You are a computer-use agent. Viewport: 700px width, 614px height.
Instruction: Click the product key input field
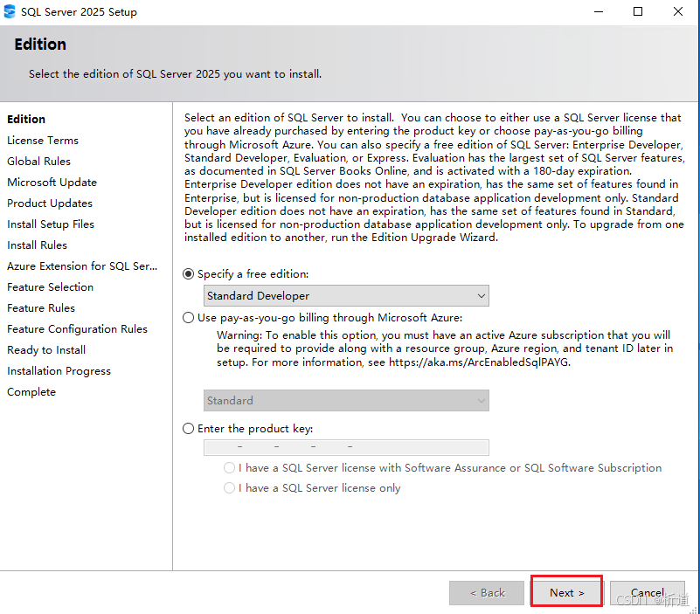pos(345,448)
